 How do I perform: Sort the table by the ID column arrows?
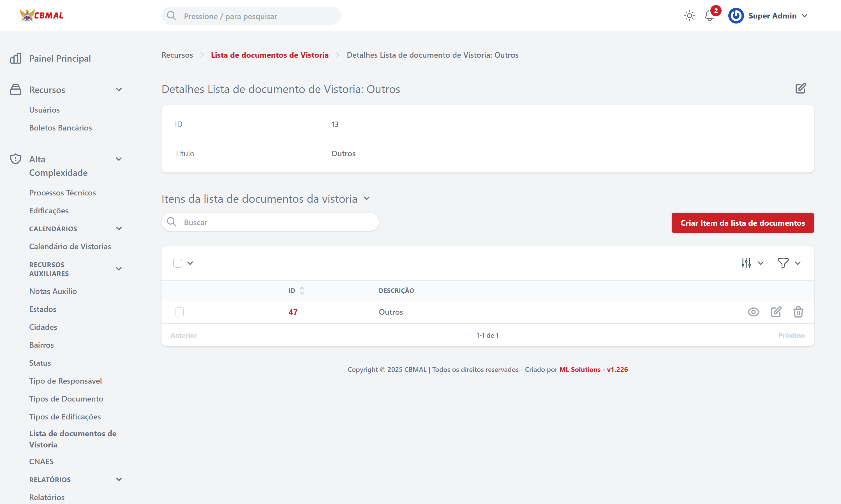click(302, 290)
